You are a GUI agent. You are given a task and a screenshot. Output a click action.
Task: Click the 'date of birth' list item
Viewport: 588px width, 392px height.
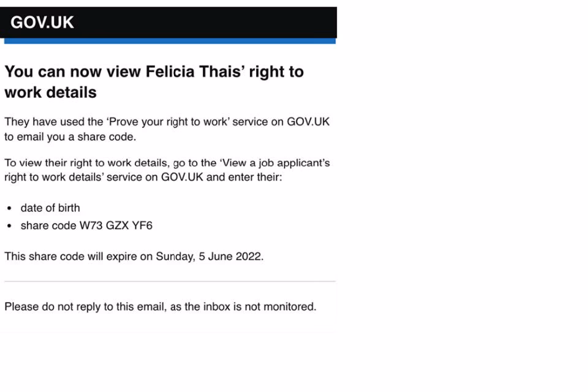(50, 208)
